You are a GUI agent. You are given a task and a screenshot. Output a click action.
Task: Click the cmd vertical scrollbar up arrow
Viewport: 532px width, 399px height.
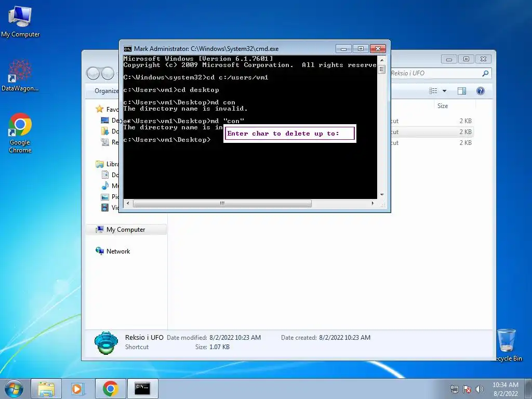pyautogui.click(x=382, y=60)
